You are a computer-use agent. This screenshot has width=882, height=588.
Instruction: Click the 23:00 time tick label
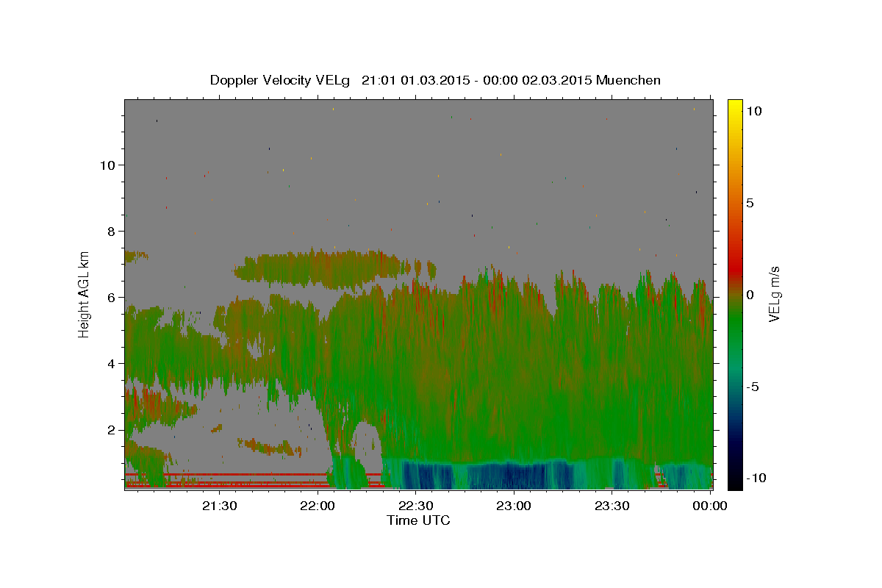click(514, 505)
